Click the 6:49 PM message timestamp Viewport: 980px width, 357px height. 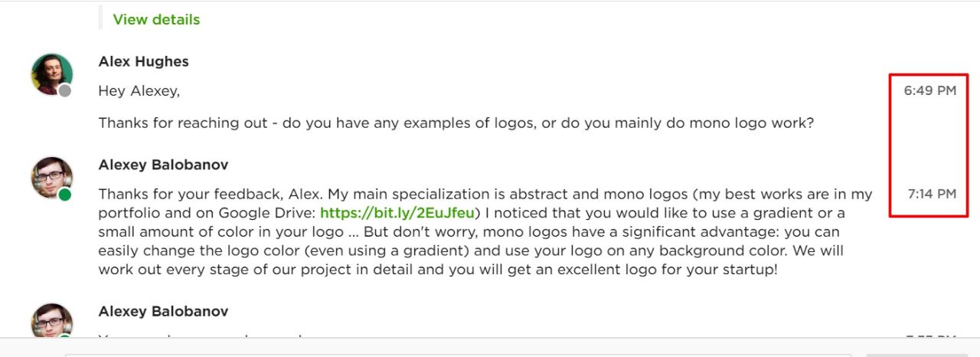pos(930,90)
